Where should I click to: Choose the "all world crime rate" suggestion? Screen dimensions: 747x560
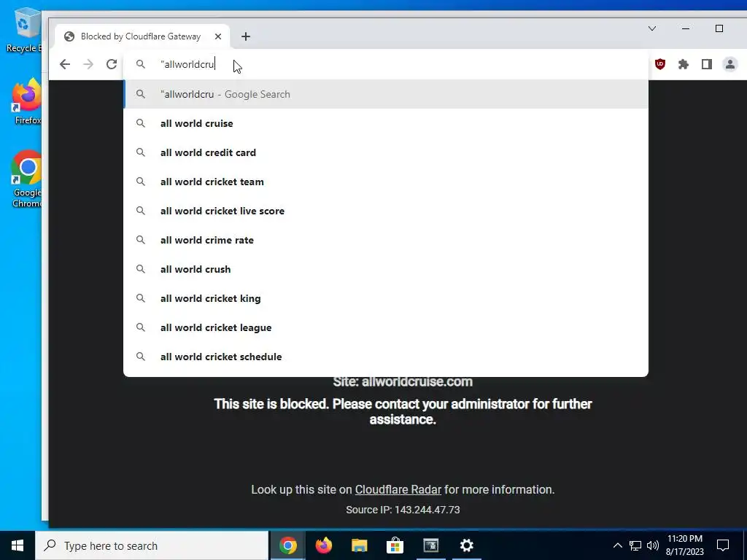(386, 240)
